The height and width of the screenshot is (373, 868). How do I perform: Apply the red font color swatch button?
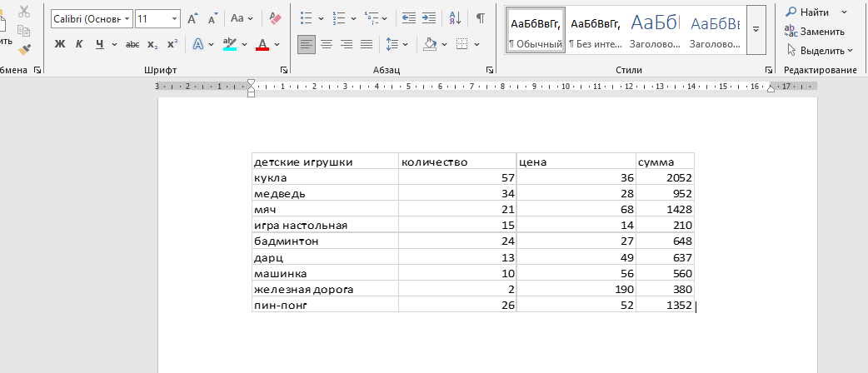click(262, 44)
